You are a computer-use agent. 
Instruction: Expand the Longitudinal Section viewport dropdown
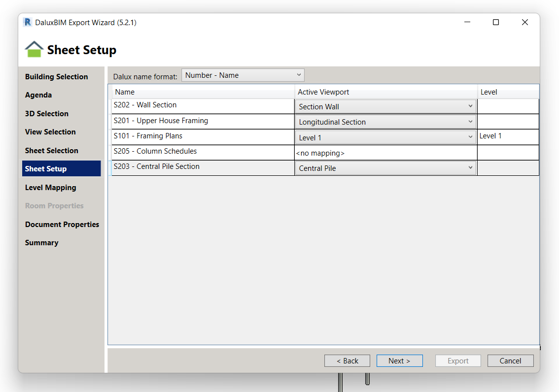point(385,122)
